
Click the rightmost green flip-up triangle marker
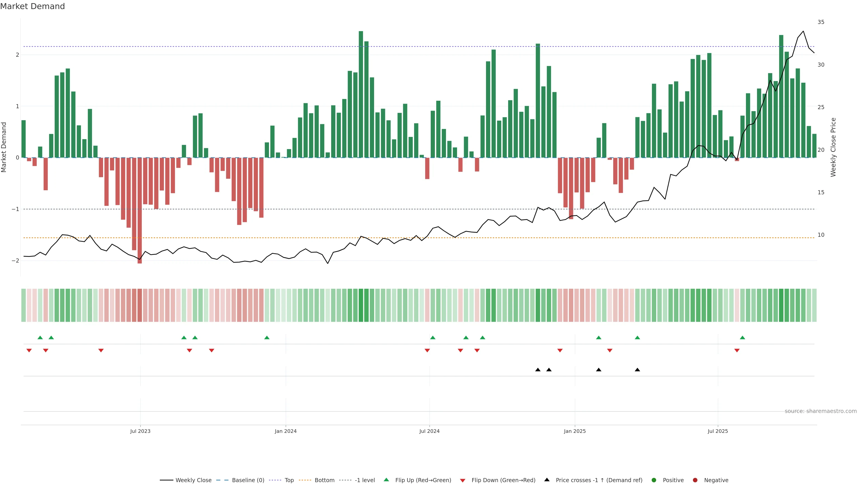(x=742, y=338)
